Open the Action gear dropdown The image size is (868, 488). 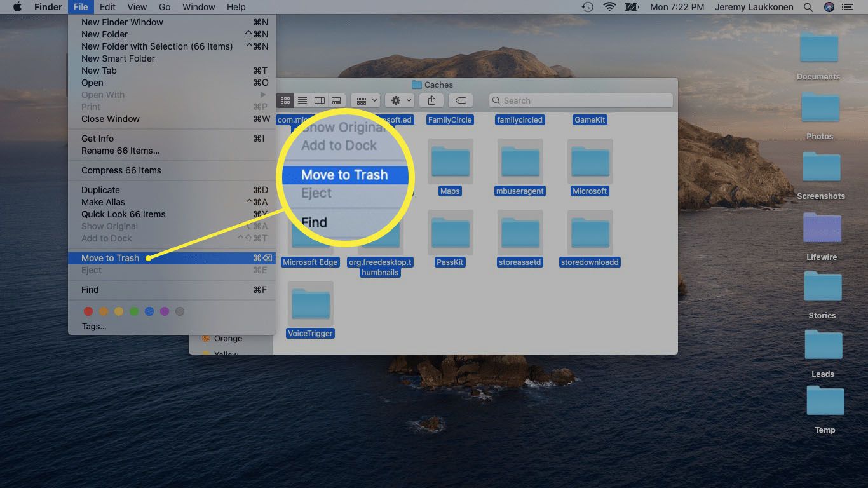tap(401, 100)
